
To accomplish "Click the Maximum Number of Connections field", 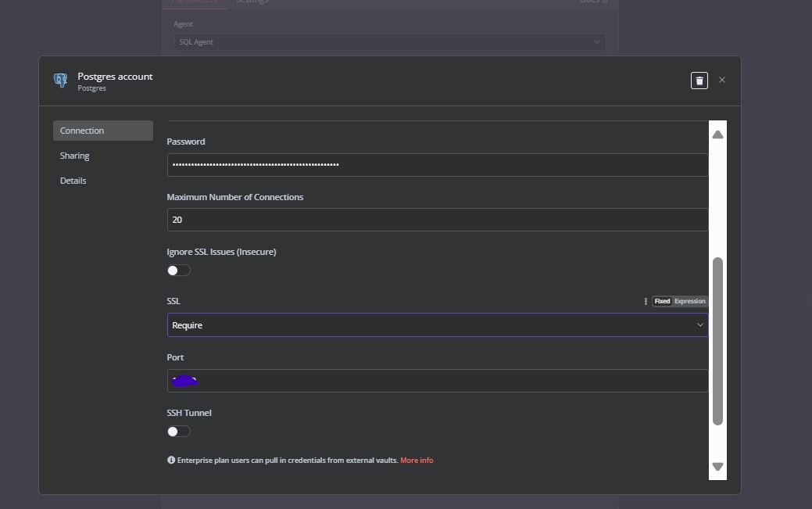I will tap(438, 220).
